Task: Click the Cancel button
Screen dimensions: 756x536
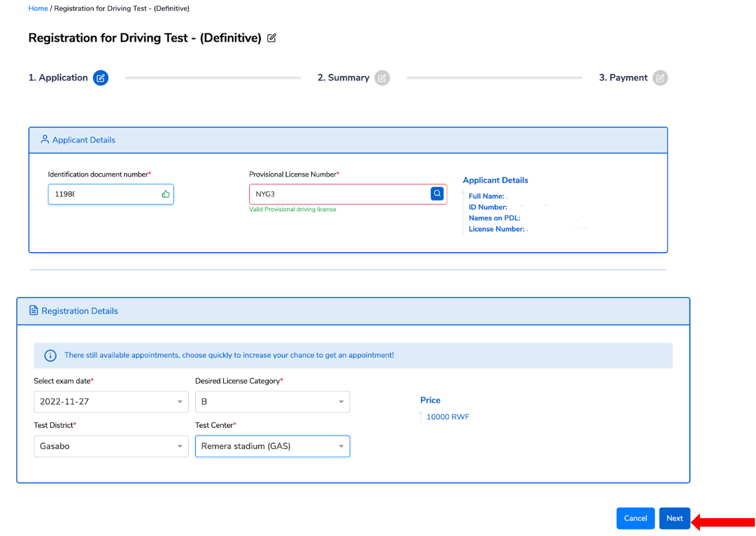Action: pyautogui.click(x=636, y=518)
